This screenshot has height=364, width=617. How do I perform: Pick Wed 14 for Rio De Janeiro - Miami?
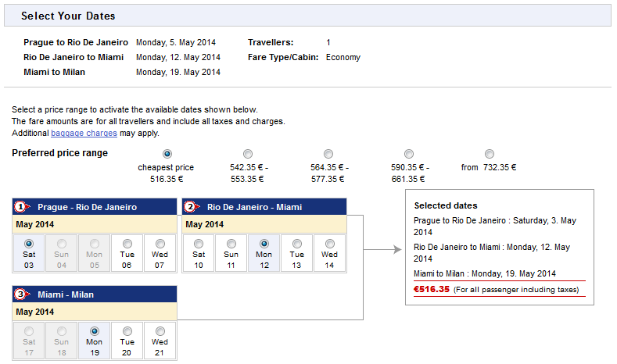[x=330, y=244]
